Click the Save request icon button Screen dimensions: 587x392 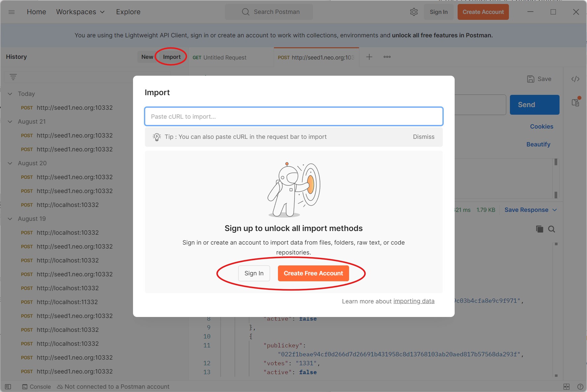(539, 79)
